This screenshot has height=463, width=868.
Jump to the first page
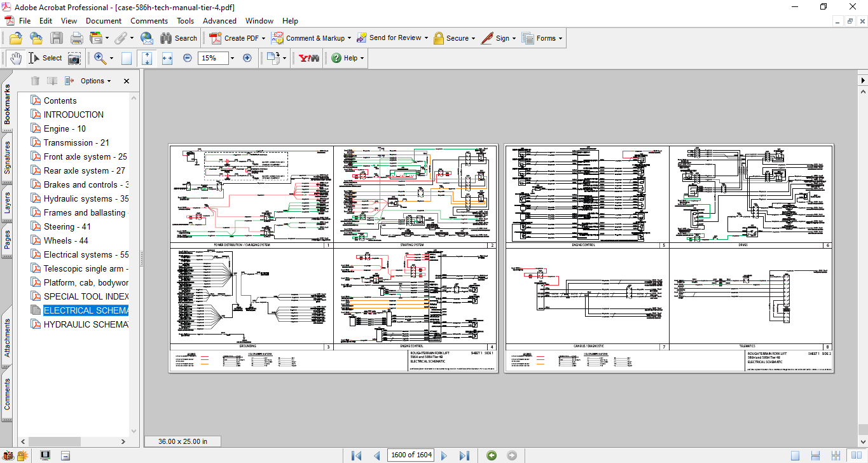357,455
